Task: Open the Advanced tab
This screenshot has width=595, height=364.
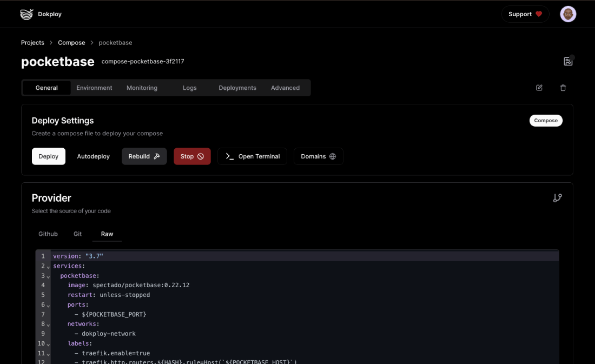Action: (286, 88)
